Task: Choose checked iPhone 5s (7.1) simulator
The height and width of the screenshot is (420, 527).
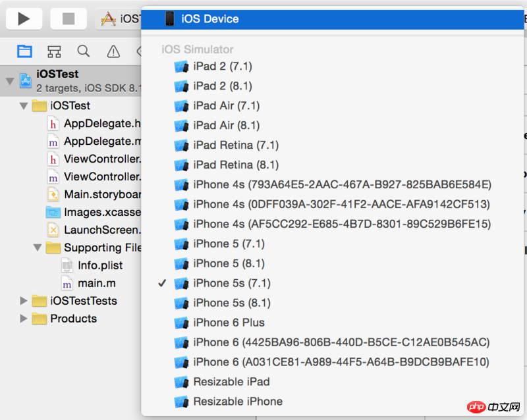Action: click(x=333, y=284)
